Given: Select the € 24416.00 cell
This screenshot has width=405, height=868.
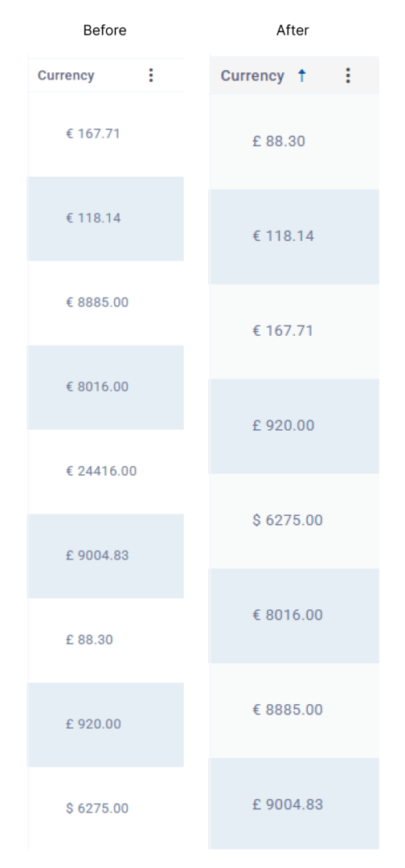Looking at the screenshot, I should coord(101,471).
